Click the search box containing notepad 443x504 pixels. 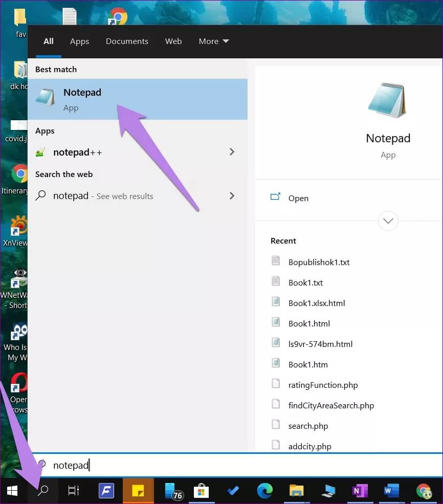click(x=237, y=465)
